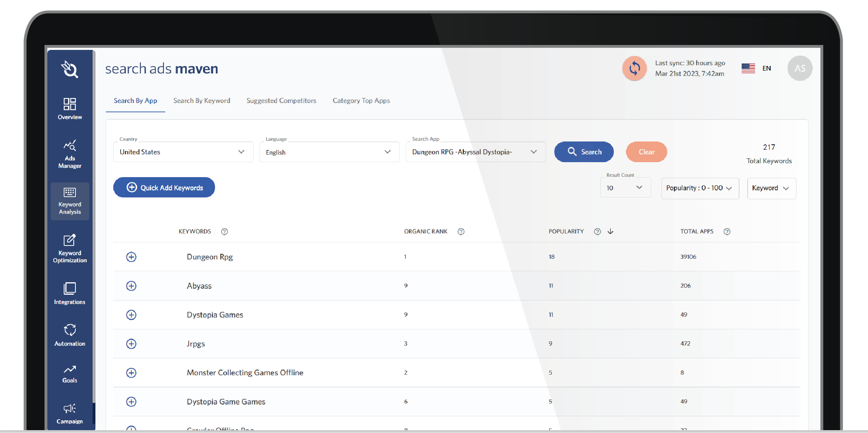This screenshot has height=433, width=868.
Task: Click the ORGANIC RANK column header
Action: [x=425, y=231]
